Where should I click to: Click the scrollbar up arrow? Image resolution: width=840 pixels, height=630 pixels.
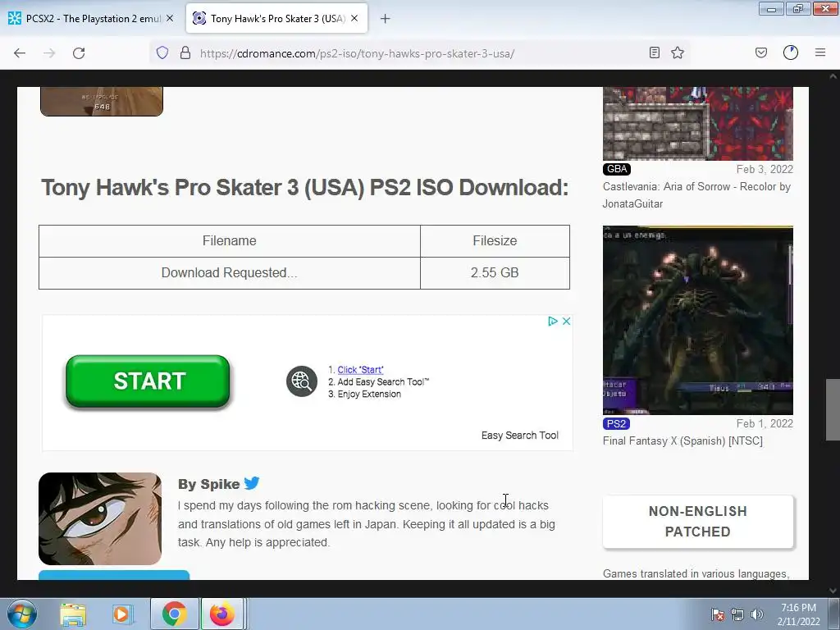[833, 76]
